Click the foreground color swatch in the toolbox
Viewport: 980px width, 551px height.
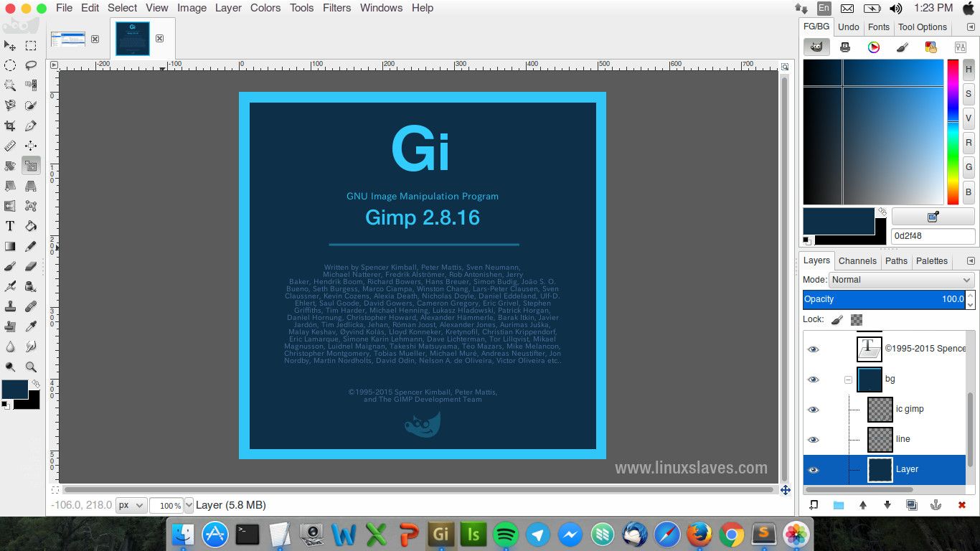pos(14,389)
